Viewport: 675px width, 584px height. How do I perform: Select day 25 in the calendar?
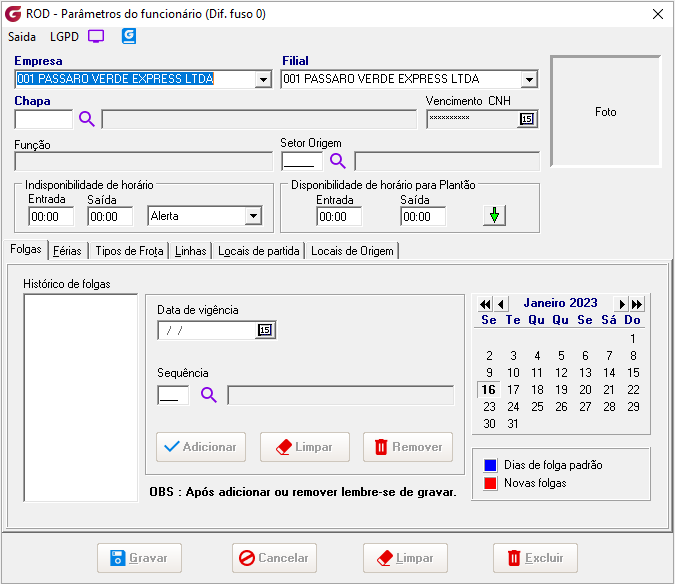pyautogui.click(x=537, y=407)
